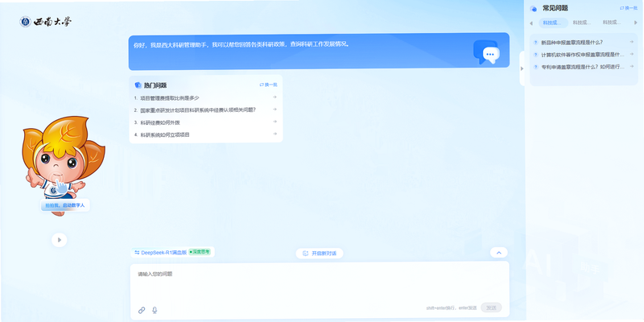Click arrow beside 专利申请盖章流程 FAQ
644x322 pixels.
632,66
